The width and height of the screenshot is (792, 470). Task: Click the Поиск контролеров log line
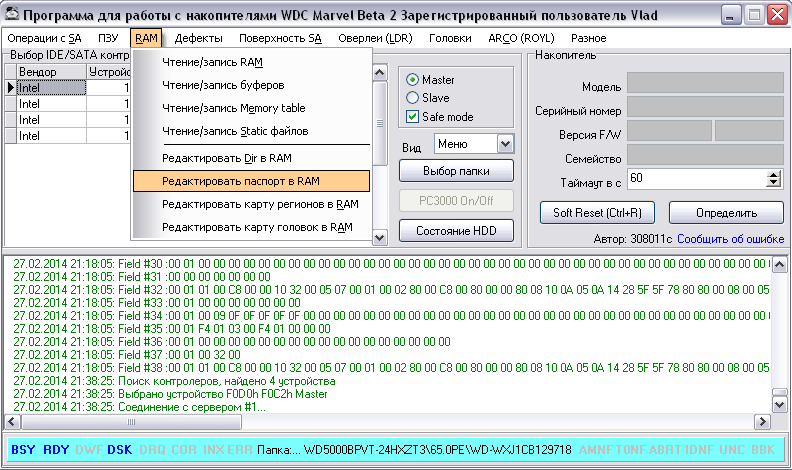point(174,381)
